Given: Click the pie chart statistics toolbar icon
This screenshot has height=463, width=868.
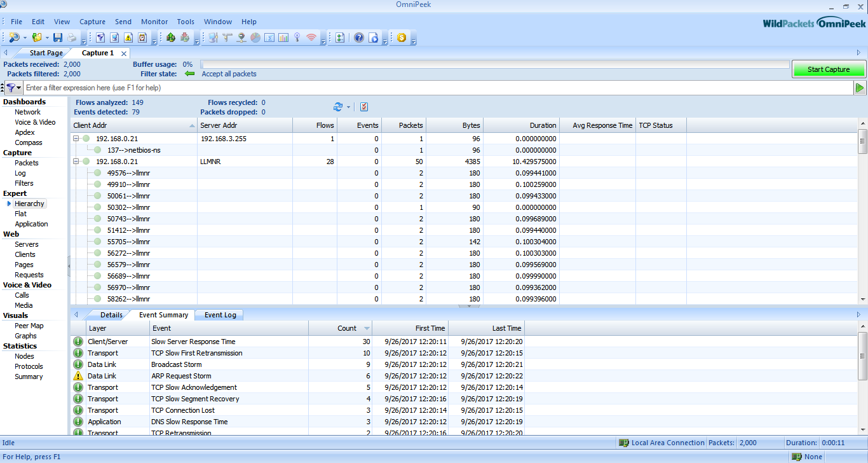Looking at the screenshot, I should pos(255,38).
